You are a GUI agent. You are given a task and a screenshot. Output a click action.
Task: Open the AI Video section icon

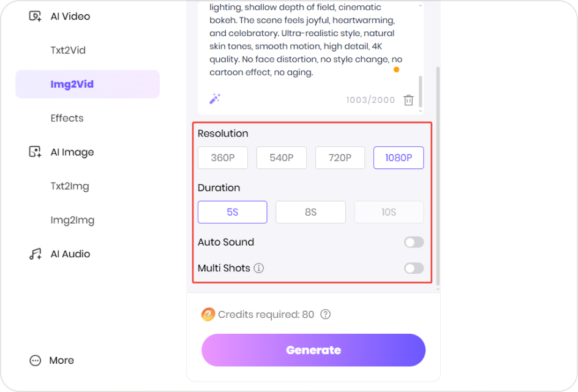point(34,17)
